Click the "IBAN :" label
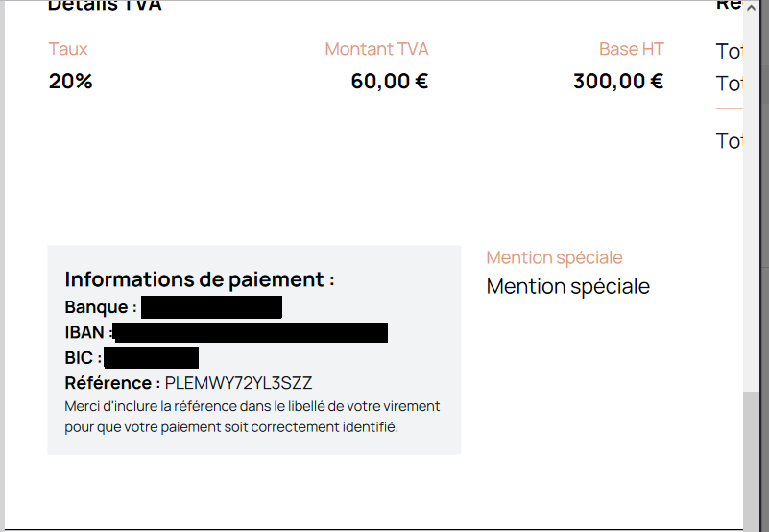The height and width of the screenshot is (532, 769). [86, 333]
